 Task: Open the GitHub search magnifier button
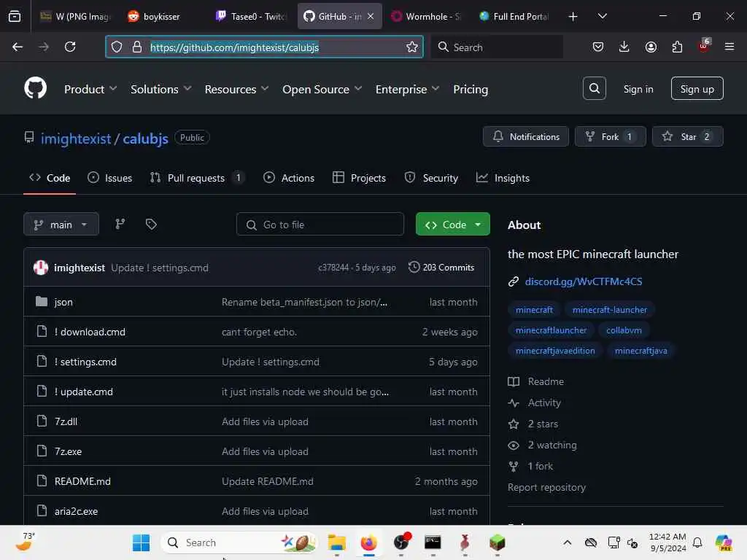[x=594, y=88]
